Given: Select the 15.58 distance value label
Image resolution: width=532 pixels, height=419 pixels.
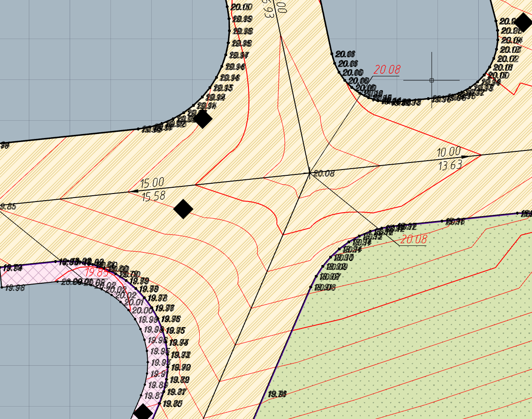Looking at the screenshot, I should (154, 196).
